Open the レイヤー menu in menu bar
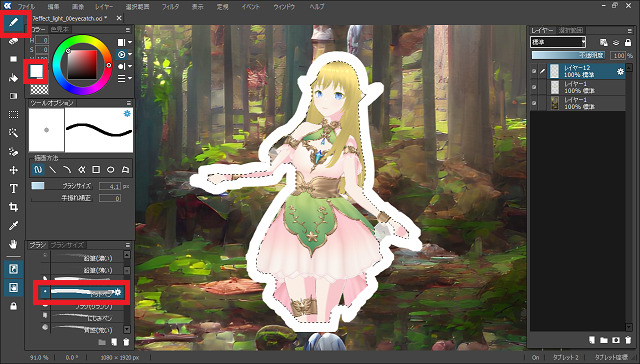Viewport: 640px width, 364px height. (104, 7)
